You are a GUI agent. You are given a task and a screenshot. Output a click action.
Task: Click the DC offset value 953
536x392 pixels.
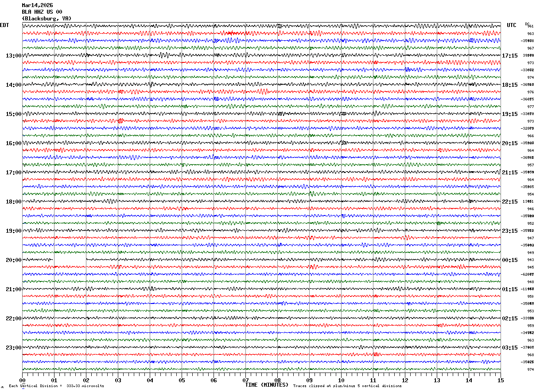(530, 311)
